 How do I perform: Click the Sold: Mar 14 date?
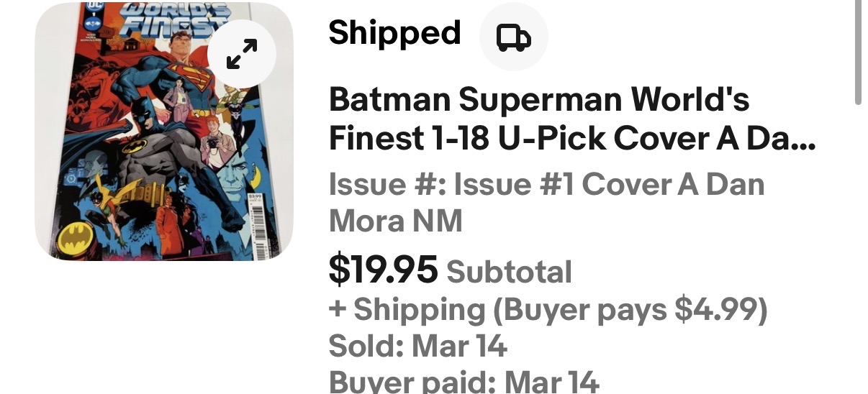point(418,347)
